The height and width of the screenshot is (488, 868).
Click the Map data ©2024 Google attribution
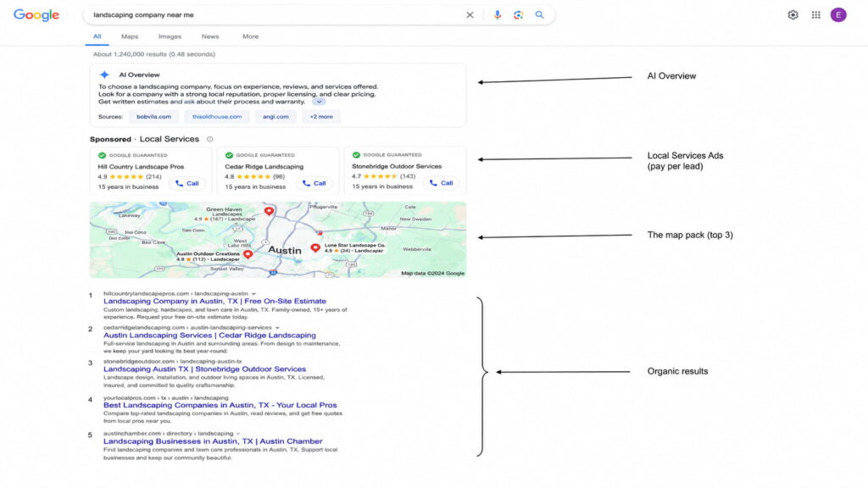pyautogui.click(x=433, y=274)
